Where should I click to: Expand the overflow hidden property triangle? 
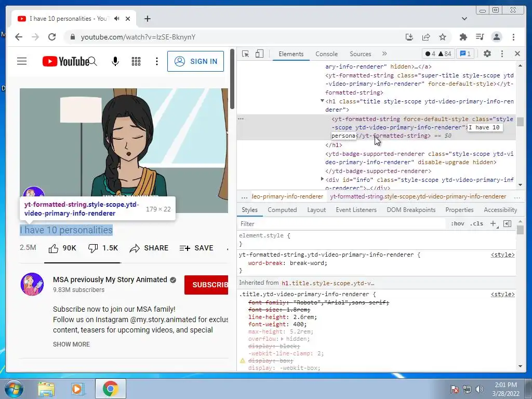[x=282, y=339]
